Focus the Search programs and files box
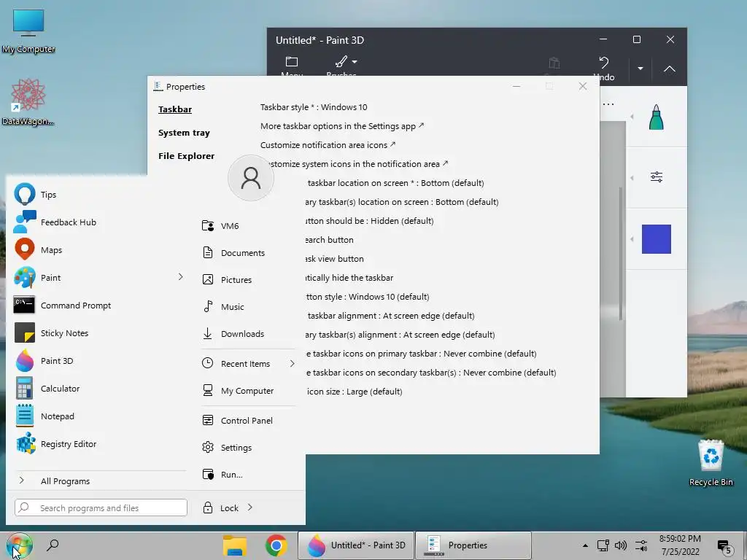This screenshot has height=560, width=747. pos(101,507)
